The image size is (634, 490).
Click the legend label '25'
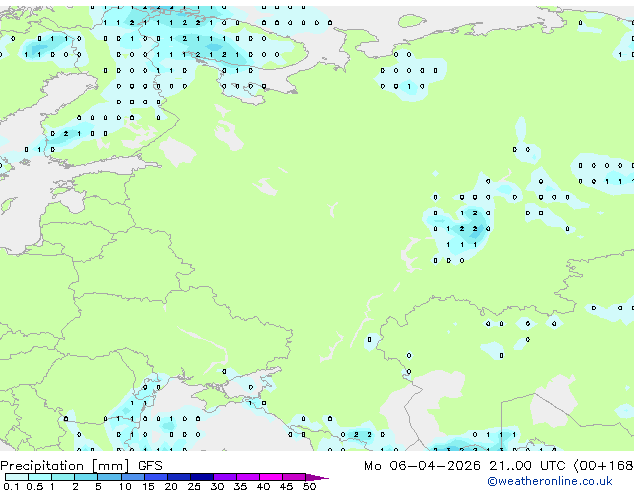click(194, 486)
